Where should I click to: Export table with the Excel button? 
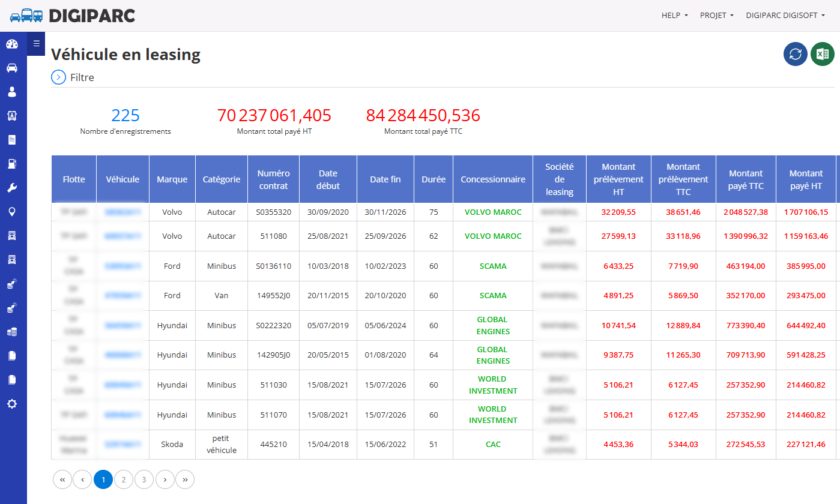pyautogui.click(x=823, y=54)
